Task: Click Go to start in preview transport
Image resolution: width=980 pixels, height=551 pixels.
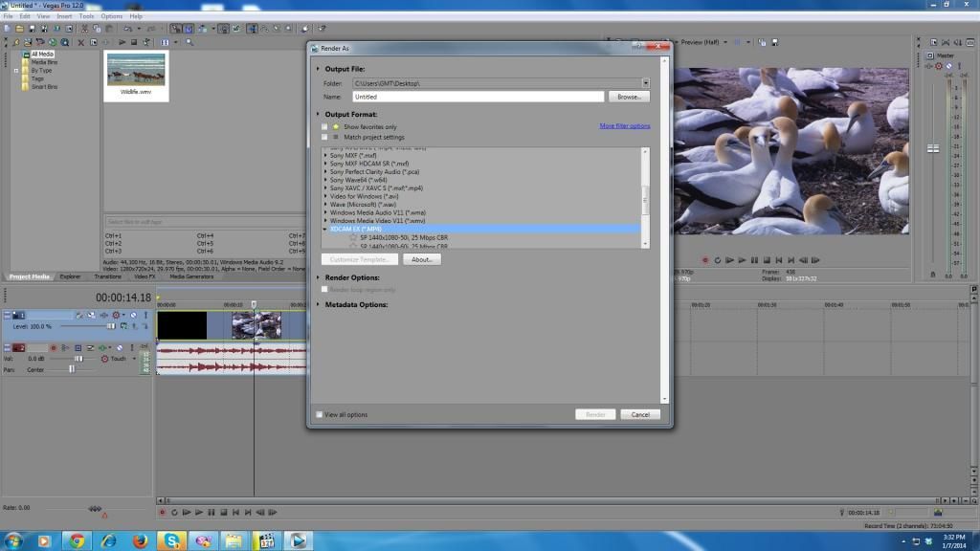Action: [x=779, y=260]
